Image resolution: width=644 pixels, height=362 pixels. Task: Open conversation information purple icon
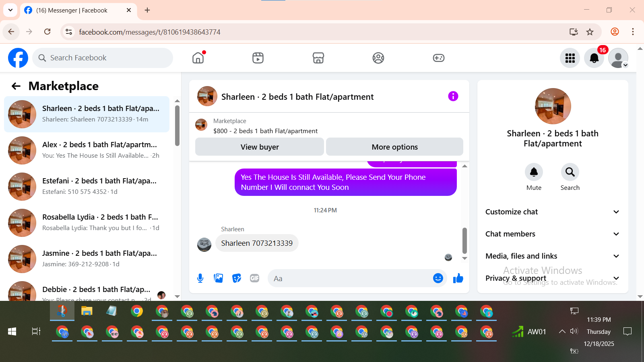tap(453, 96)
